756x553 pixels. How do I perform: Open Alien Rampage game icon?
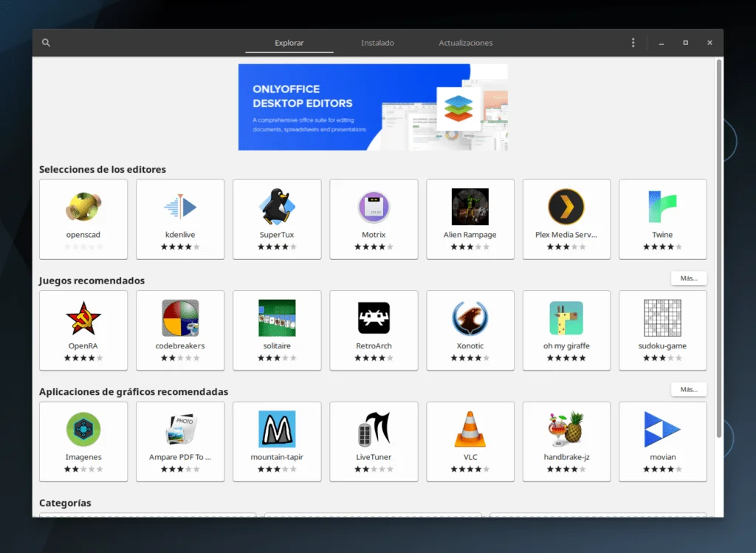click(x=470, y=207)
